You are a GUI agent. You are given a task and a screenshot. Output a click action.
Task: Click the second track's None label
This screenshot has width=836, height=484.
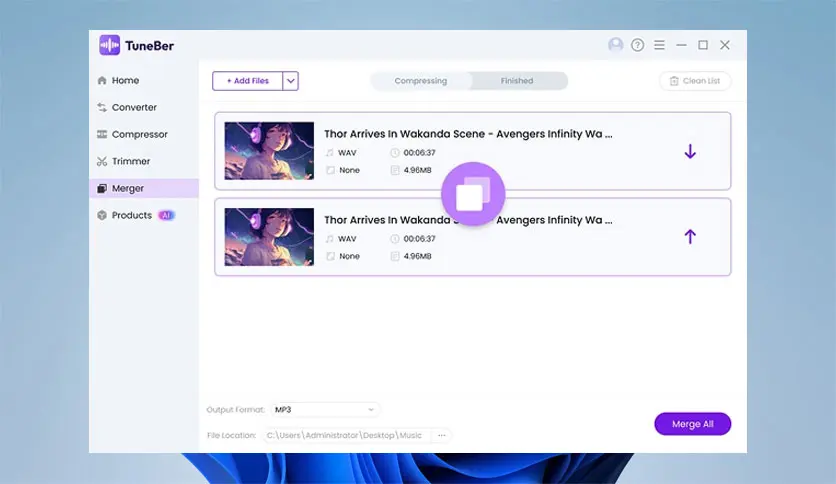tap(349, 256)
